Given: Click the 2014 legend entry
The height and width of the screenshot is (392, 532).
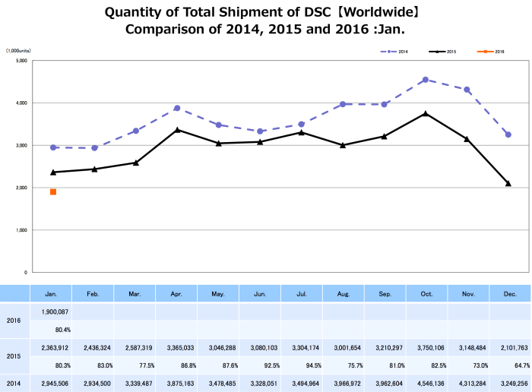Looking at the screenshot, I should click(394, 52).
